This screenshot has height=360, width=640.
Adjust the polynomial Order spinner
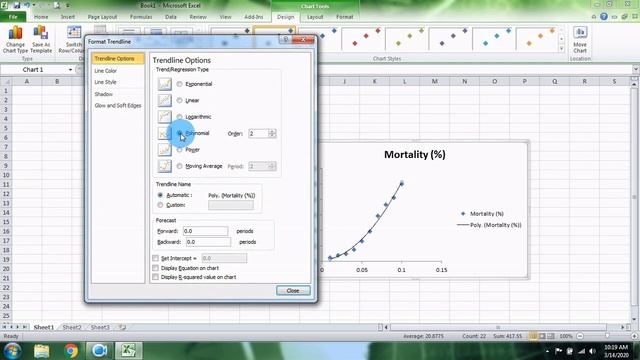tap(272, 133)
